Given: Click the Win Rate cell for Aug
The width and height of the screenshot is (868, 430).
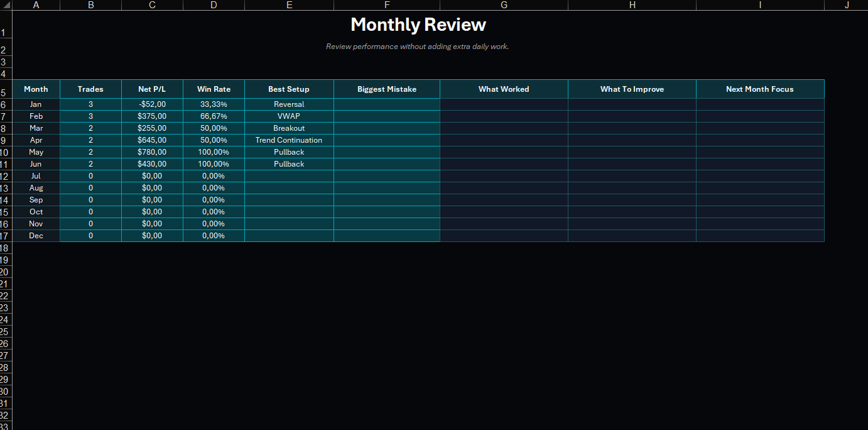Looking at the screenshot, I should coord(214,188).
